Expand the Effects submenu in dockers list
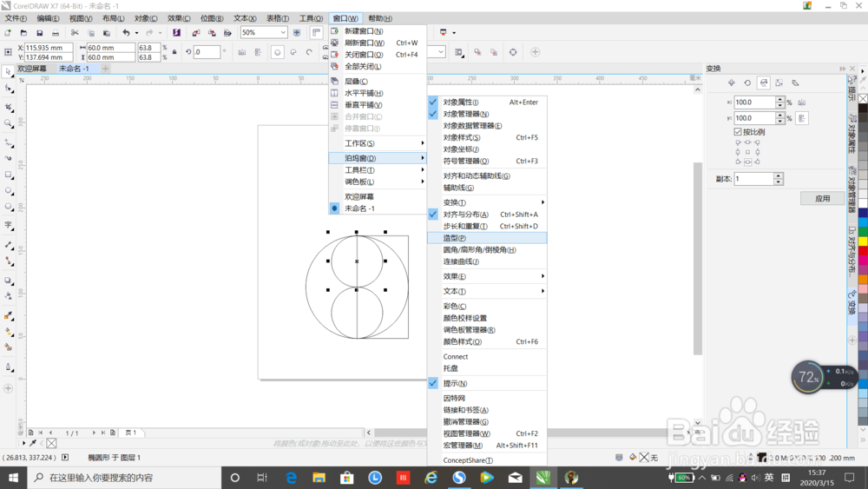This screenshot has height=489, width=868. [x=487, y=276]
